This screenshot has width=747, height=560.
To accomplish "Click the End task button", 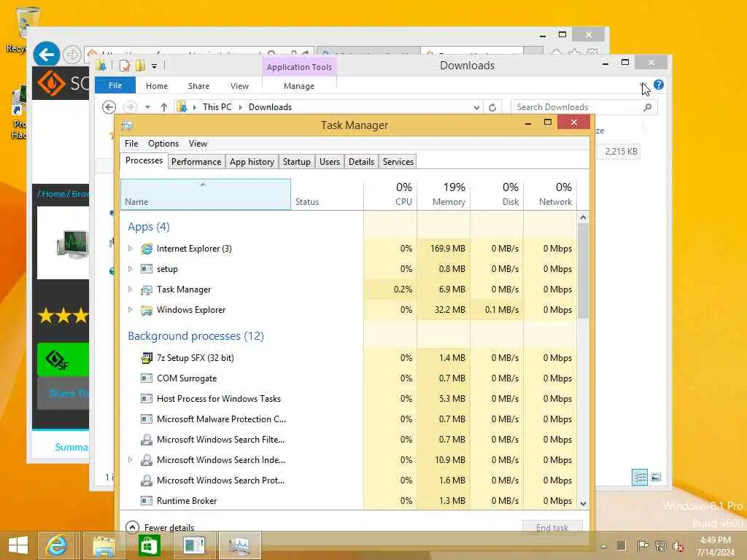I will pos(552,526).
